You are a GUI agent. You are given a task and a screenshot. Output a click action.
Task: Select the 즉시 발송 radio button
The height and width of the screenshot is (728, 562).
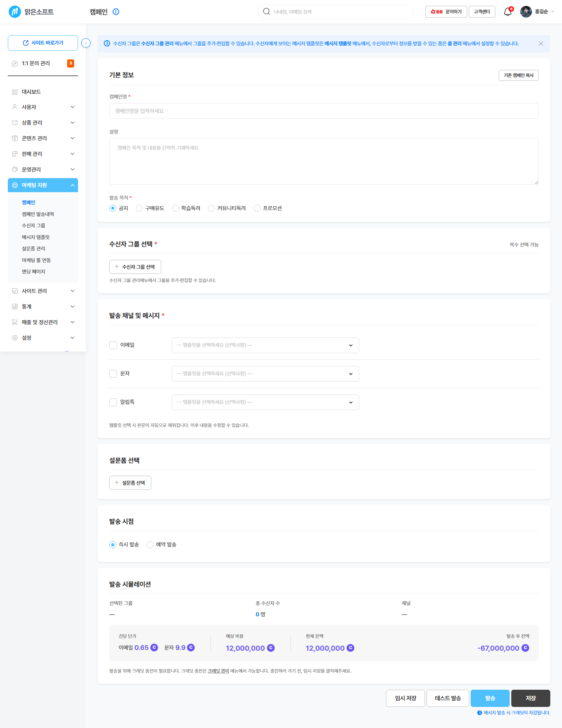coord(113,545)
